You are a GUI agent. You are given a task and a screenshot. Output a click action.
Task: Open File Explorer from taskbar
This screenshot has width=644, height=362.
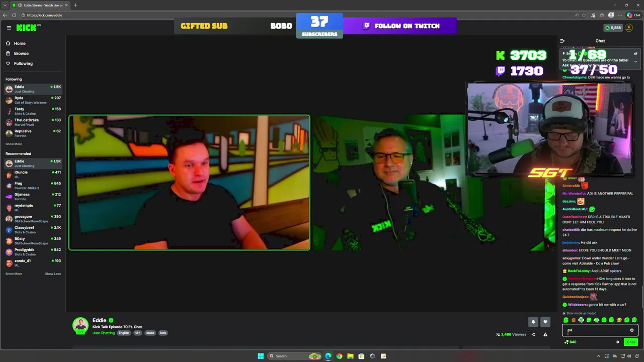(350, 356)
